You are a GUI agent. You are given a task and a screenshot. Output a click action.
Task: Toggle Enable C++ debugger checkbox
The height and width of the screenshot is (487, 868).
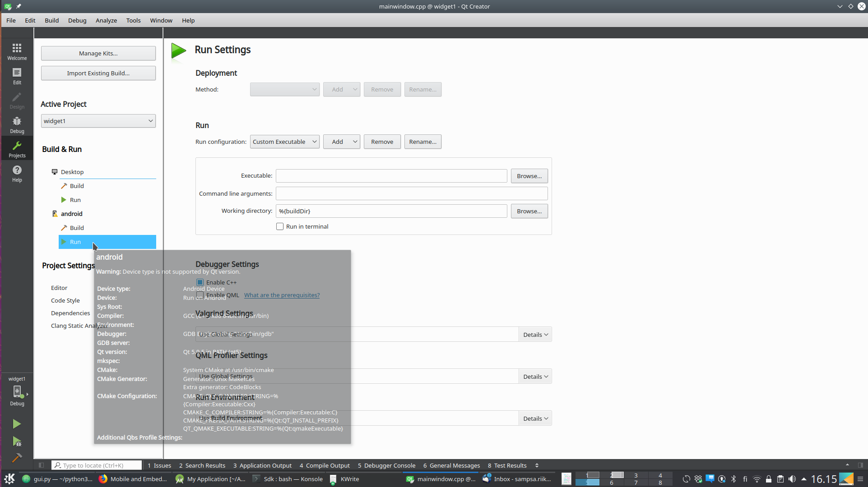200,282
